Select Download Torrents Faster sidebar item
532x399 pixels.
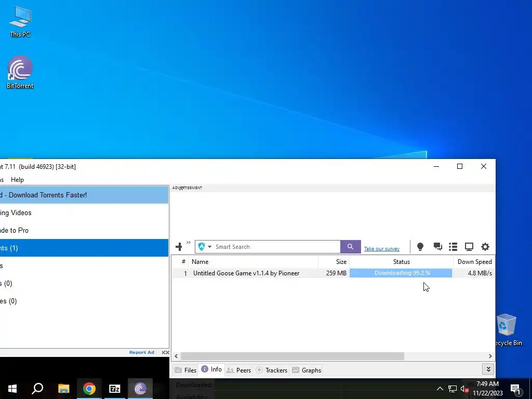(x=84, y=195)
